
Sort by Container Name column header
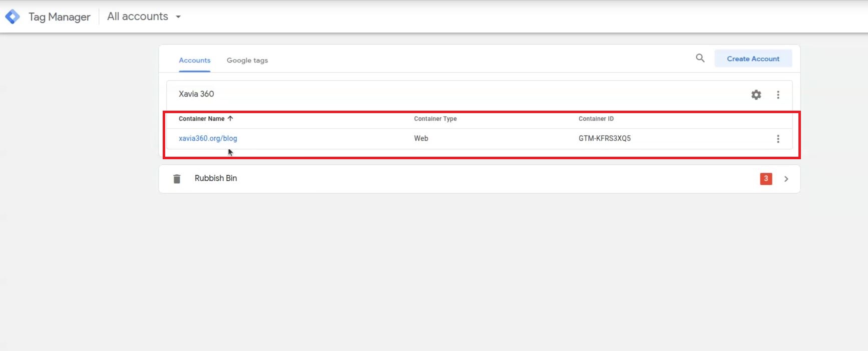click(206, 119)
